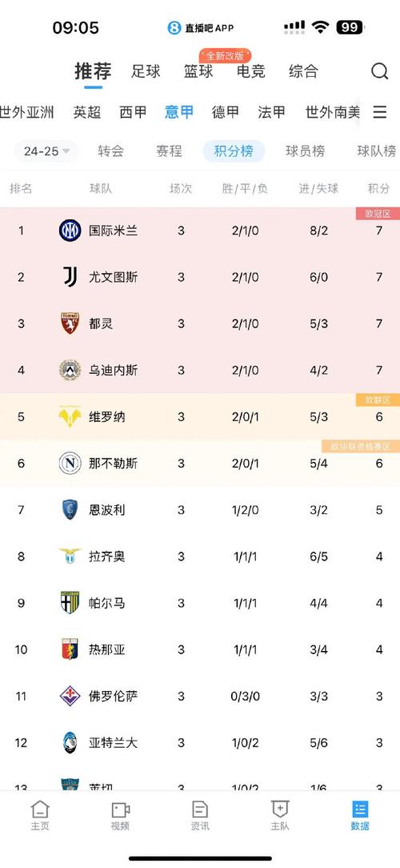Go to 主页 home icon
400x868 pixels.
40,810
